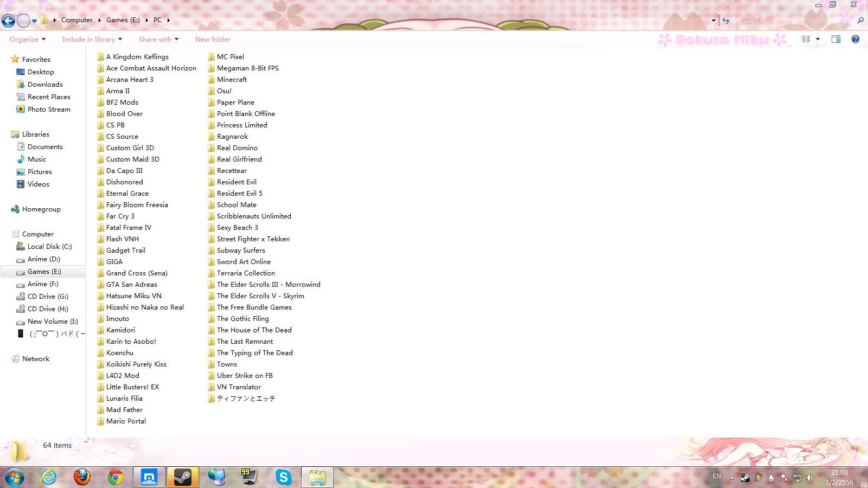This screenshot has height=488, width=868.
Task: Select the Minecraft folder icon
Action: (212, 80)
